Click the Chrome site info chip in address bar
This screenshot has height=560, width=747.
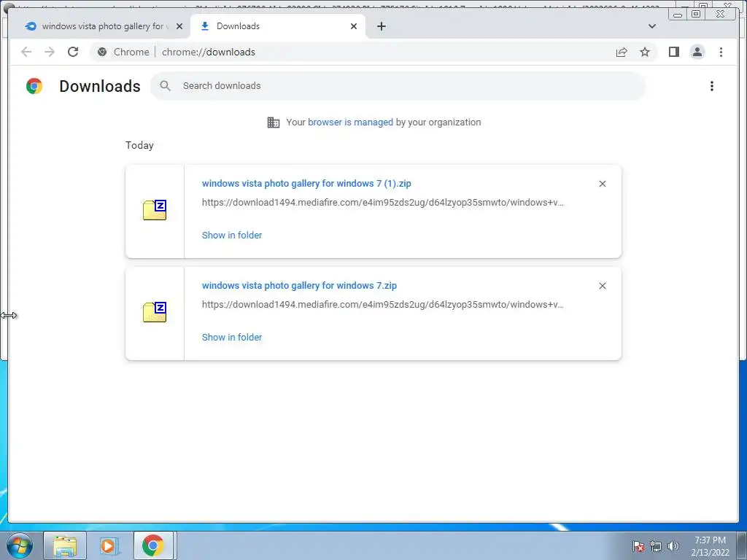point(123,52)
